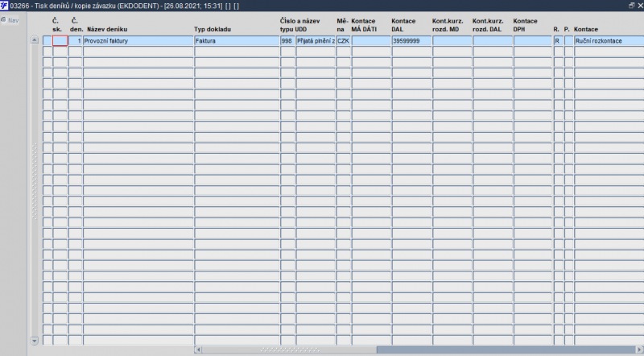Image resolution: width=644 pixels, height=356 pixels.
Task: Click the horizontal scrollbar right arrow
Action: [x=639, y=350]
